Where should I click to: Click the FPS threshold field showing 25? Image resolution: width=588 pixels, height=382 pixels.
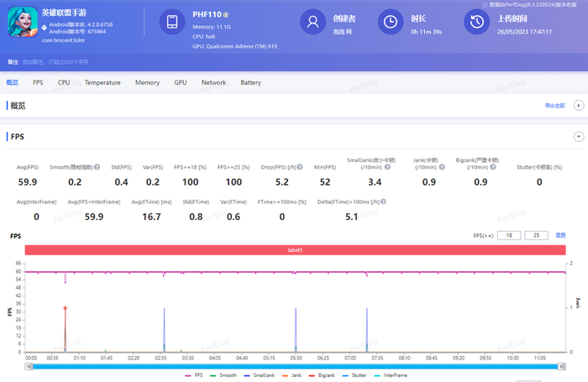click(x=536, y=236)
